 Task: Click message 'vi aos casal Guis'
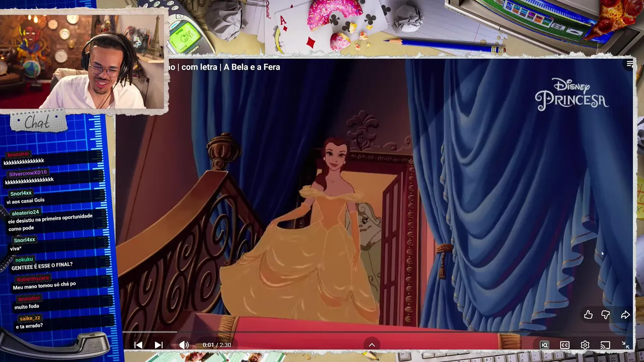click(x=25, y=201)
